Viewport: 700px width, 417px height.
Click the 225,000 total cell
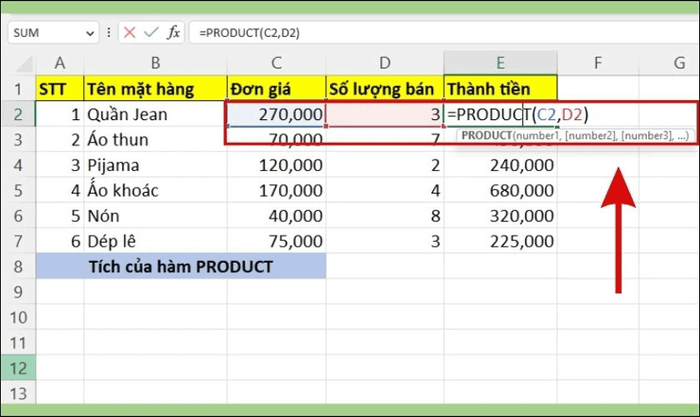click(500, 242)
